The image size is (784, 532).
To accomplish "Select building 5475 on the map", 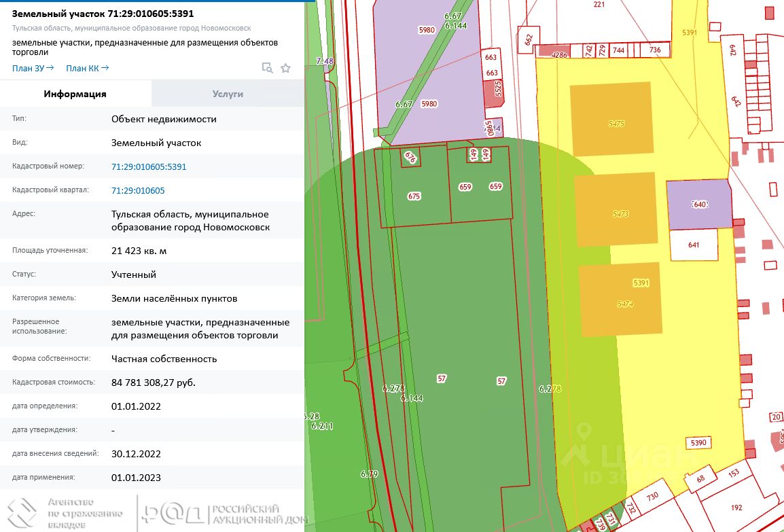I will pos(611,119).
